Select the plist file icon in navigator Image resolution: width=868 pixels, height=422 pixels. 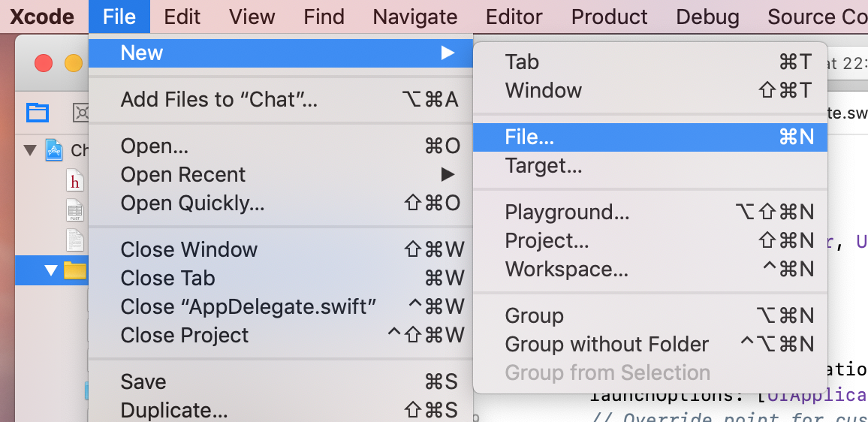(x=75, y=210)
